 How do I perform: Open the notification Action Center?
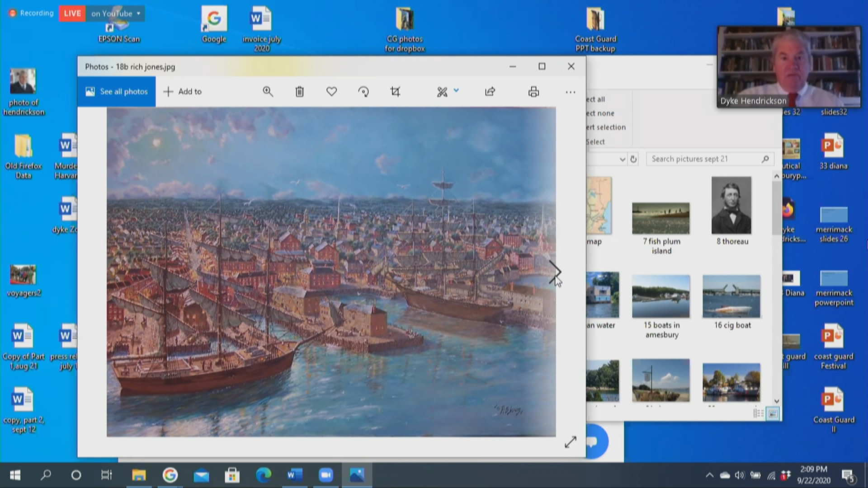(x=848, y=475)
